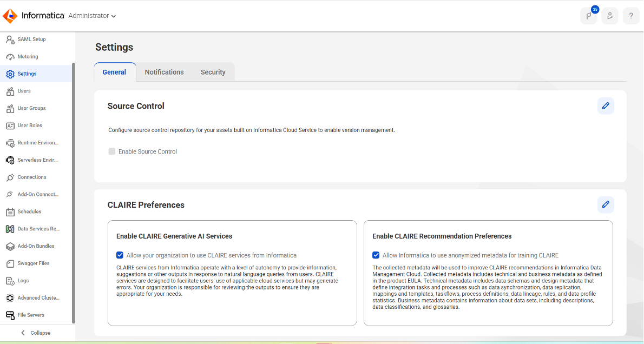Image resolution: width=644 pixels, height=344 pixels.
Task: Open the notifications flag icon
Action: tap(589, 16)
